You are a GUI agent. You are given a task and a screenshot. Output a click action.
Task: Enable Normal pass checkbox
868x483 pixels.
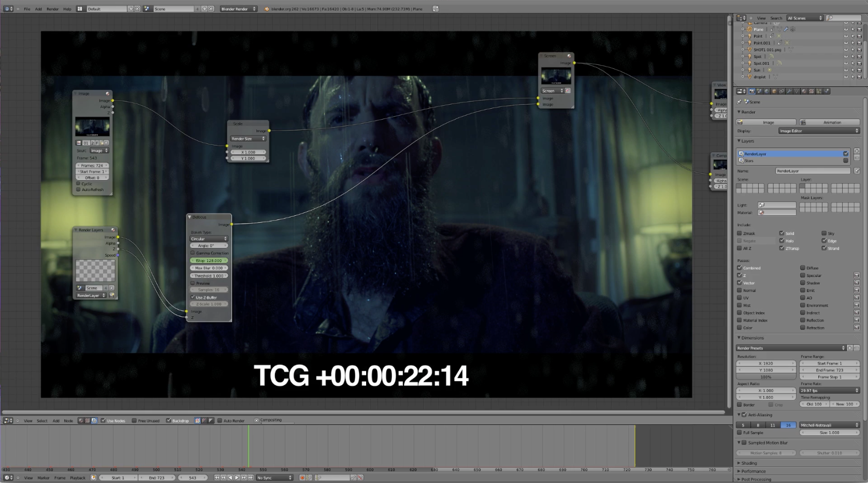[x=740, y=290]
